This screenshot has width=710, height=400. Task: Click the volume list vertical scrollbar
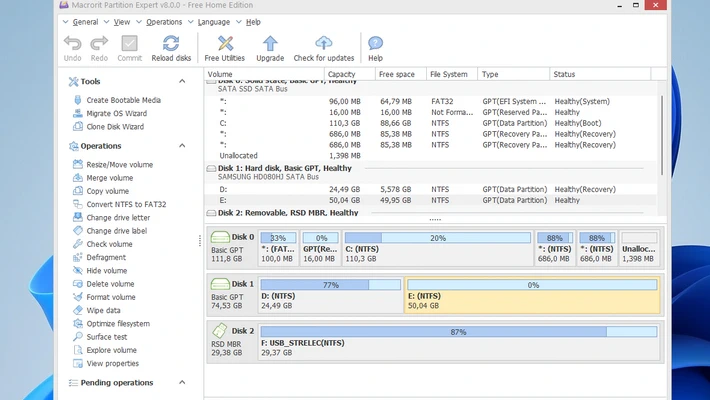pos(662,135)
